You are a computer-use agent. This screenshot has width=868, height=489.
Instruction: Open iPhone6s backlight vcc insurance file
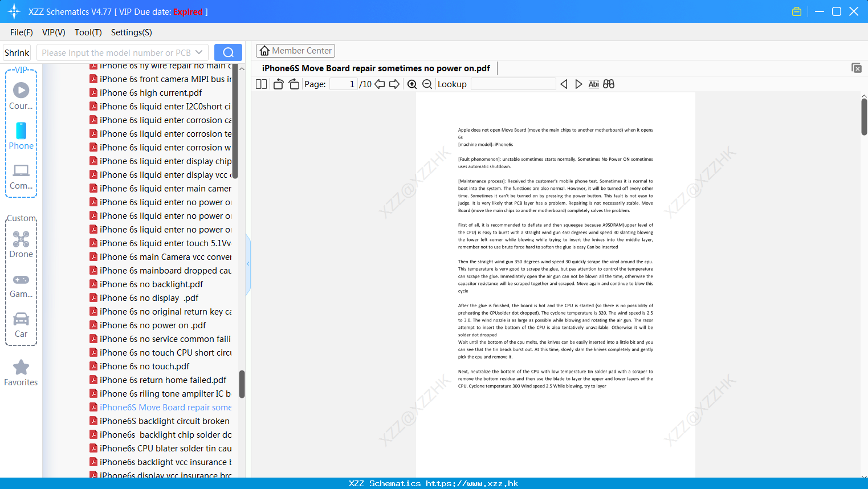(x=165, y=462)
